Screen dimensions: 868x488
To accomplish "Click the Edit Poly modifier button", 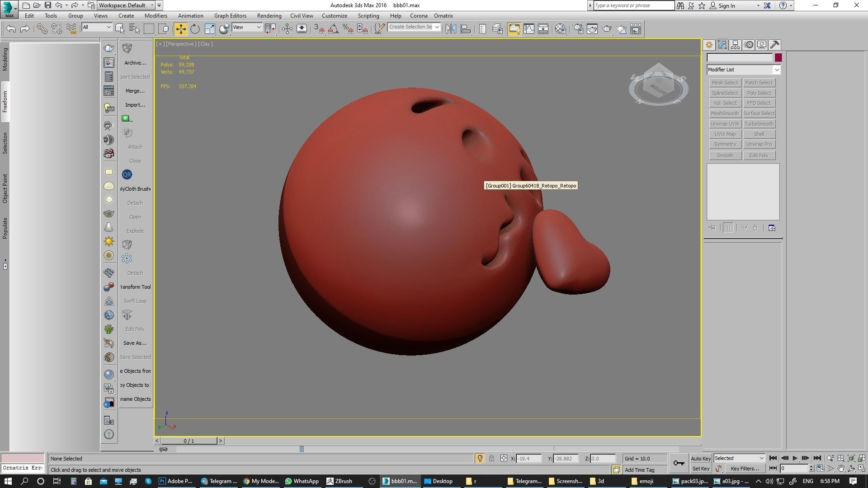I will pyautogui.click(x=759, y=155).
